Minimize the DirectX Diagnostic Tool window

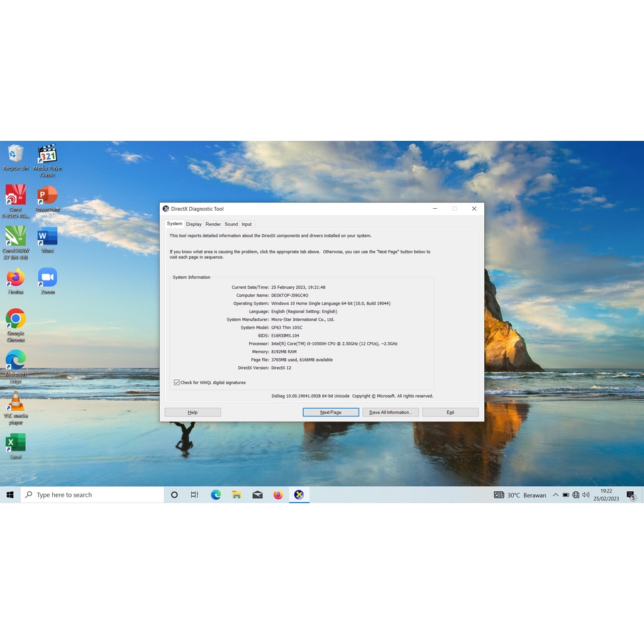pyautogui.click(x=435, y=209)
